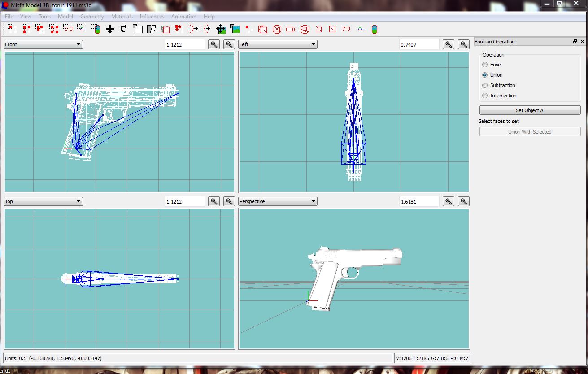This screenshot has width=588, height=374.
Task: Enable the Intersection operation
Action: 485,96
